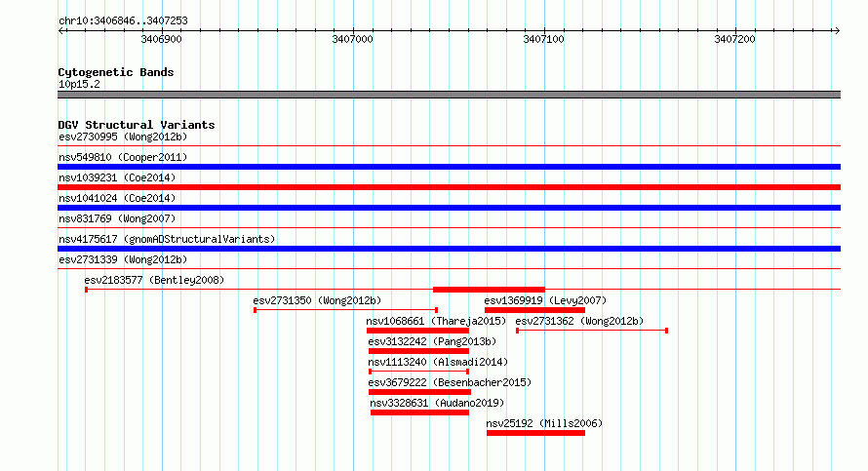
Task: Click the nsv831769 (Wong2007) label
Action: coord(117,218)
